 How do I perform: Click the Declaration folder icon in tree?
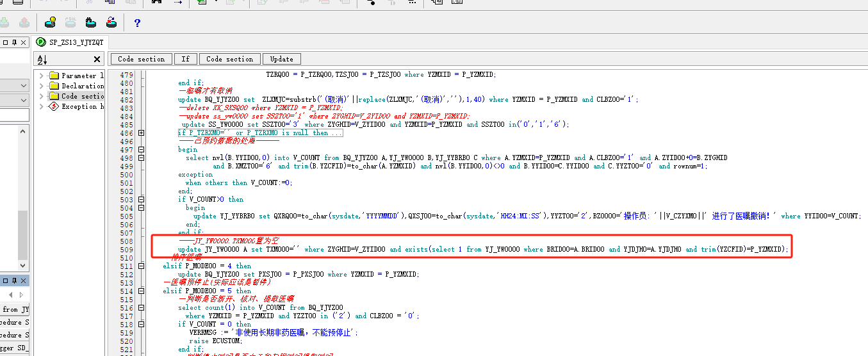pyautogui.click(x=54, y=86)
